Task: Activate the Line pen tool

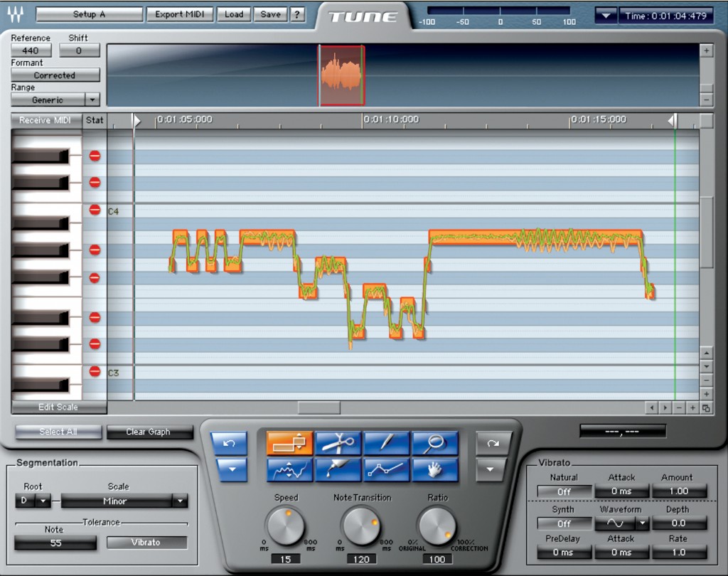Action: click(386, 442)
